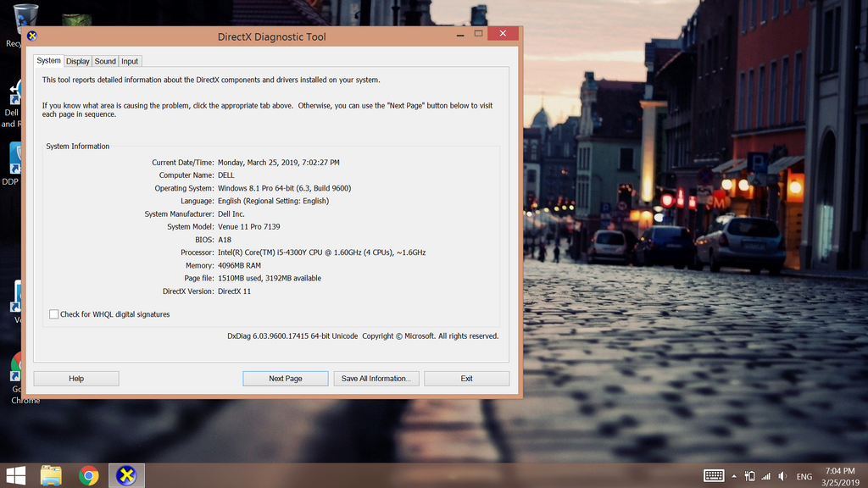Enable Check for WHQL digital signatures

53,314
